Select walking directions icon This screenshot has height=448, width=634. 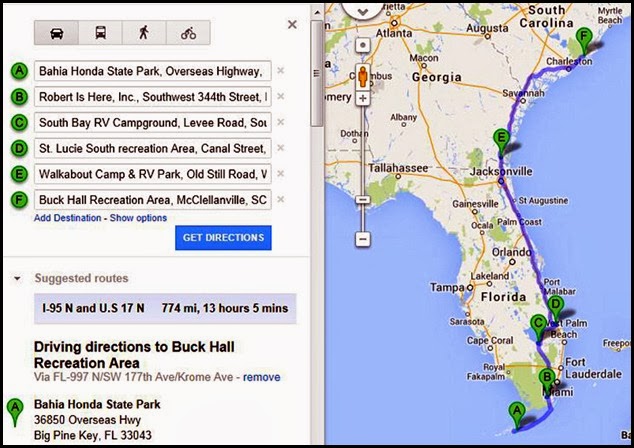pyautogui.click(x=144, y=33)
